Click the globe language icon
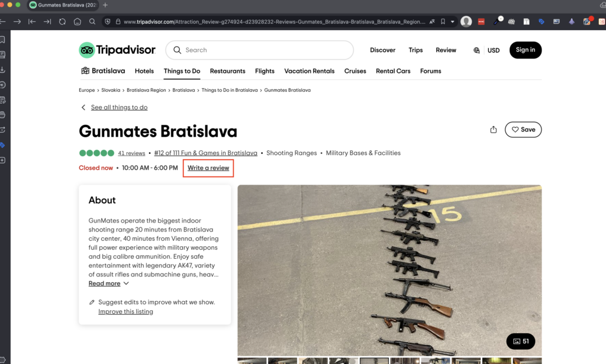Image resolution: width=606 pixels, height=364 pixels. tap(476, 50)
